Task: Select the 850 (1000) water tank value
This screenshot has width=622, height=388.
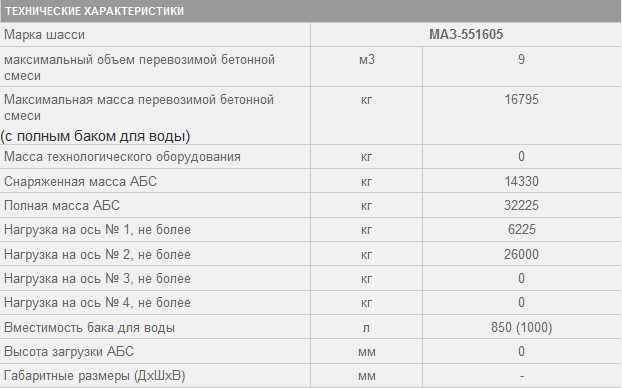Action: click(521, 328)
